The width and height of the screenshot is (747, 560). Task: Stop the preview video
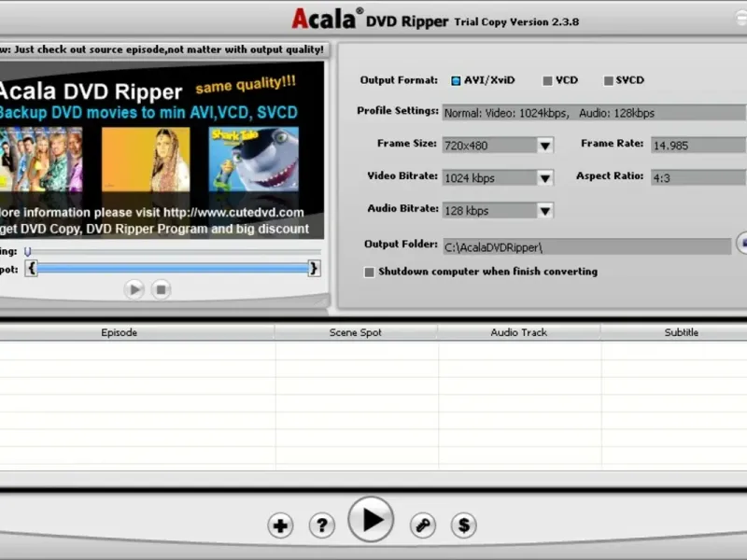(x=161, y=289)
